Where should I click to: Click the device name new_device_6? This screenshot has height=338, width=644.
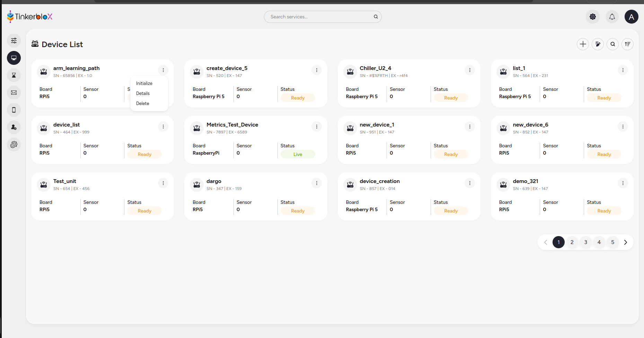point(530,125)
